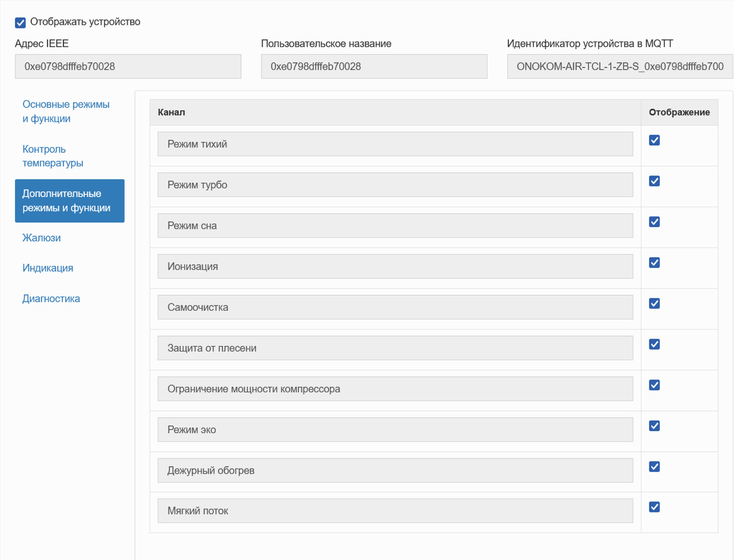
Task: Open the 'Диагностика' section
Action: [x=51, y=299]
